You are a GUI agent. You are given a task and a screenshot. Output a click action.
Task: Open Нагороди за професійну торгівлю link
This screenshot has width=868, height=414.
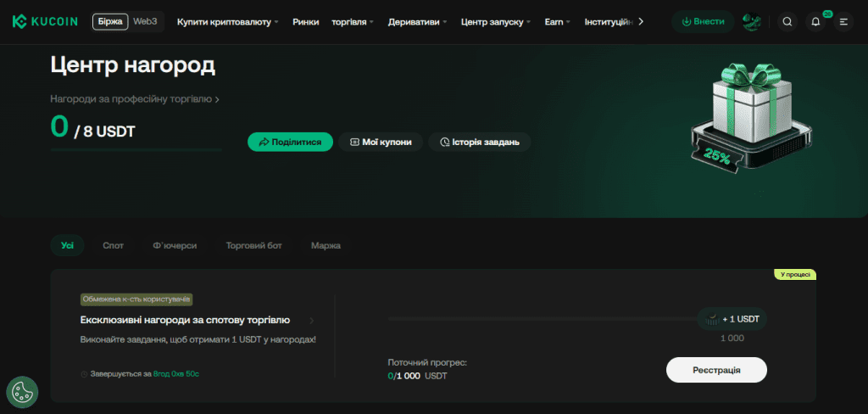coord(135,99)
